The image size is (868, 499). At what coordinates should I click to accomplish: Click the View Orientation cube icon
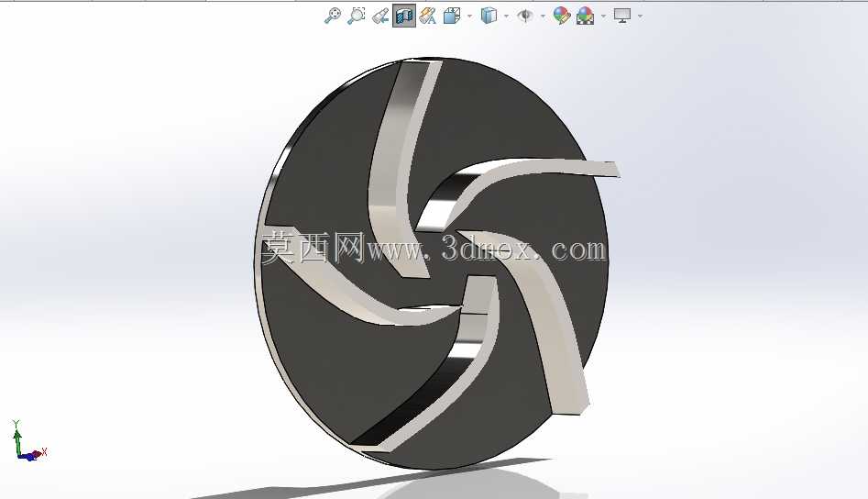(x=452, y=16)
